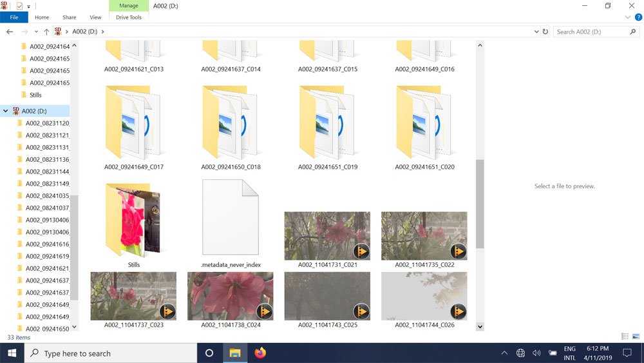Open the View ribbon tab
The image size is (644, 363).
click(95, 17)
